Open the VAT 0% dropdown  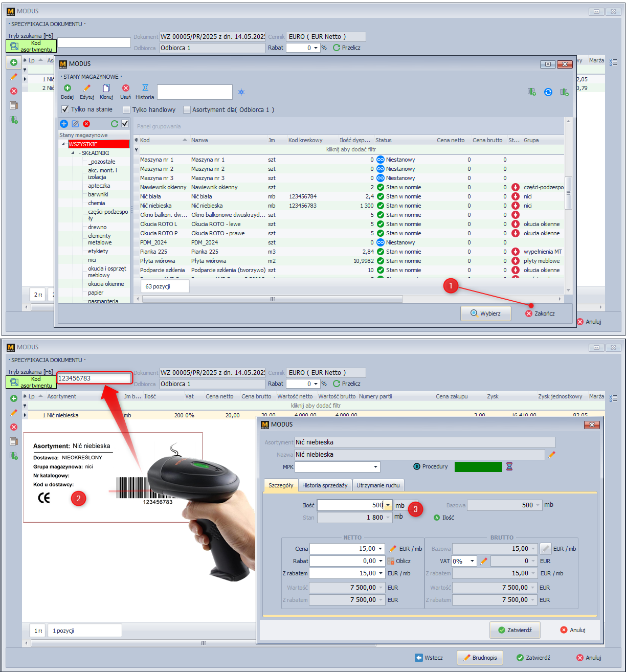[x=472, y=561]
